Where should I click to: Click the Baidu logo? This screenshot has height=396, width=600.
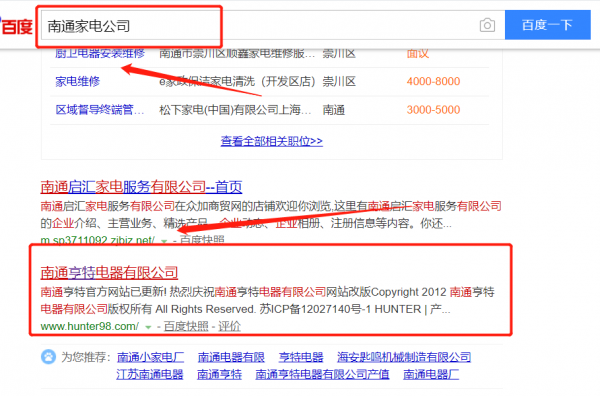tap(16, 26)
